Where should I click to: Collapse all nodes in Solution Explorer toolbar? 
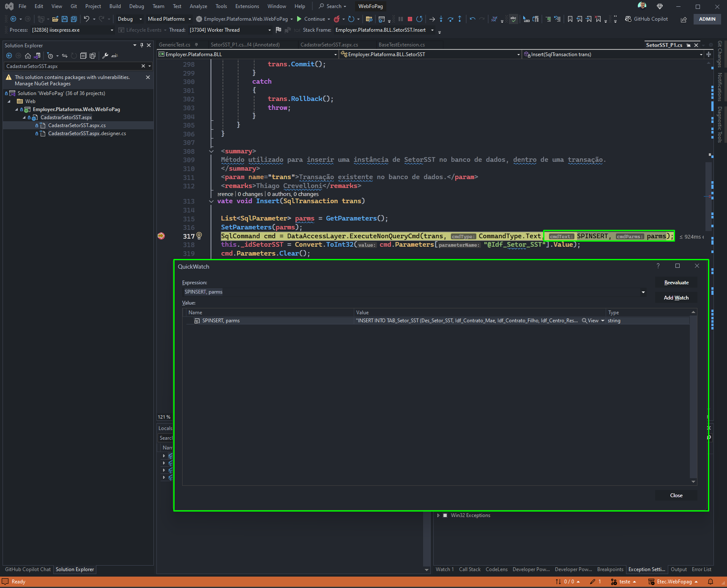pos(83,56)
